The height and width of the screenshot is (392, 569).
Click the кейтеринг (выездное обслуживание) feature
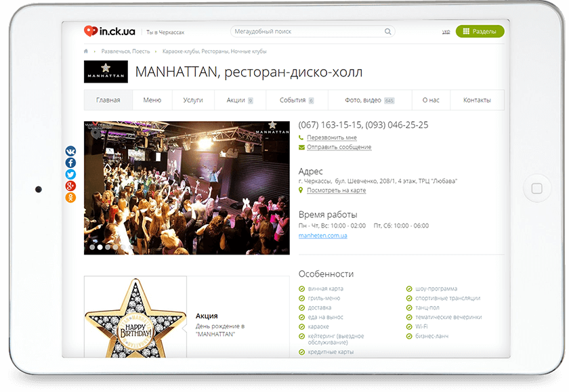click(x=335, y=339)
